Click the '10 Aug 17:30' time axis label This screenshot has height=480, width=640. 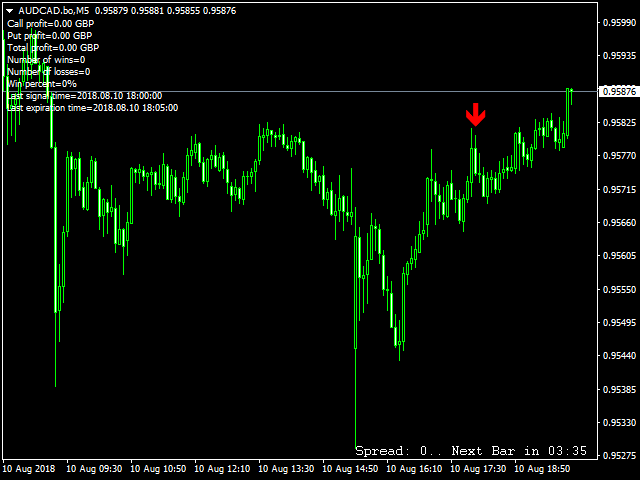pyautogui.click(x=478, y=469)
